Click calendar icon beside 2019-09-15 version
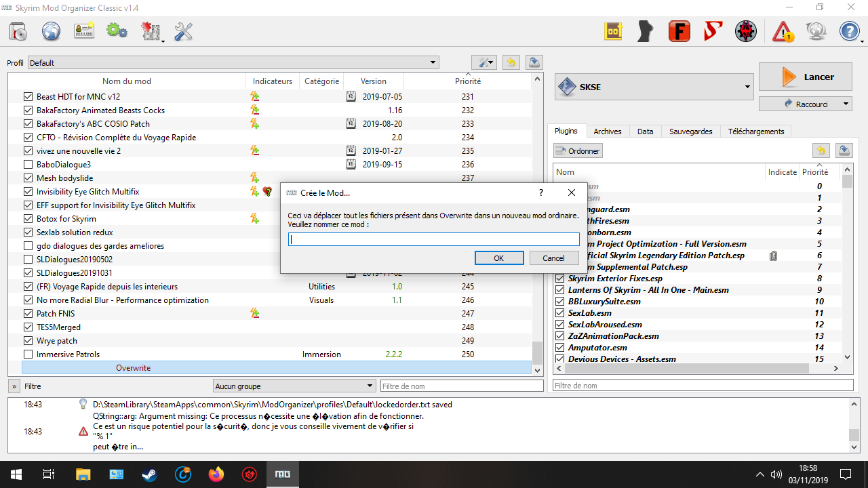 (x=351, y=164)
